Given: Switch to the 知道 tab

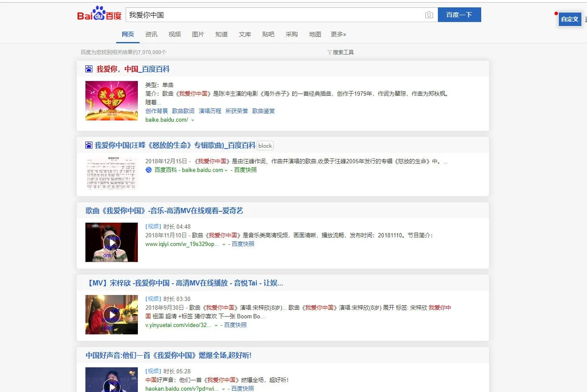Looking at the screenshot, I should 222,34.
